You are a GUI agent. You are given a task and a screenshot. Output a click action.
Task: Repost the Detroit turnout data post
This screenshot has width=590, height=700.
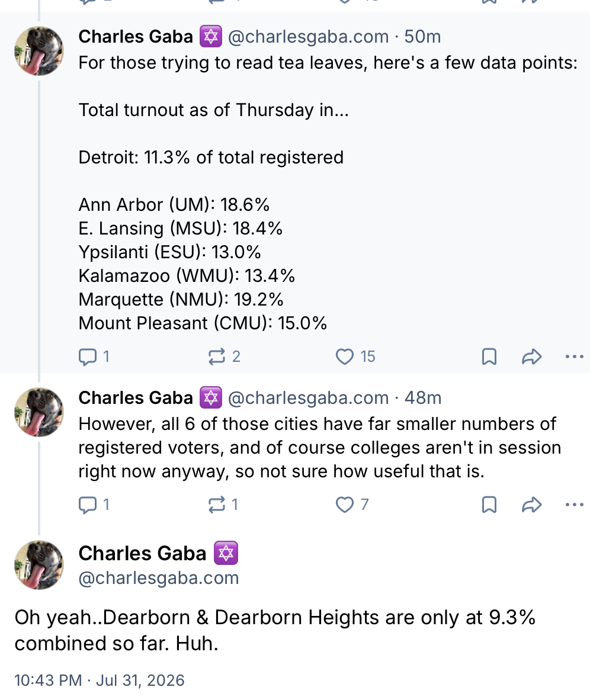[x=224, y=357]
